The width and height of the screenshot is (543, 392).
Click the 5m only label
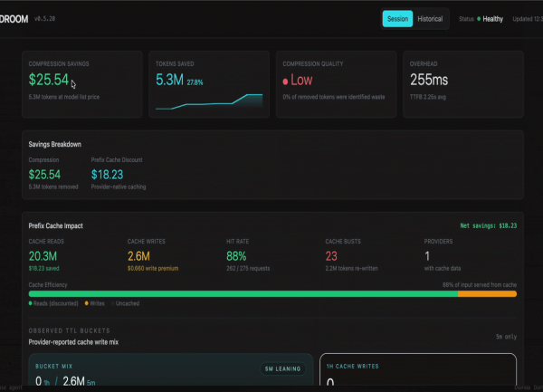coord(506,337)
